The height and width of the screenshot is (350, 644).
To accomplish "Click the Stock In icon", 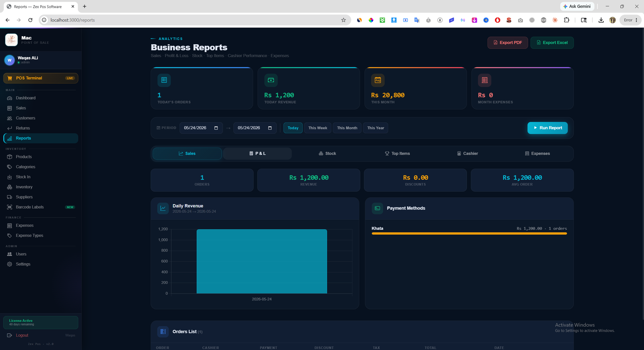I will (10, 177).
